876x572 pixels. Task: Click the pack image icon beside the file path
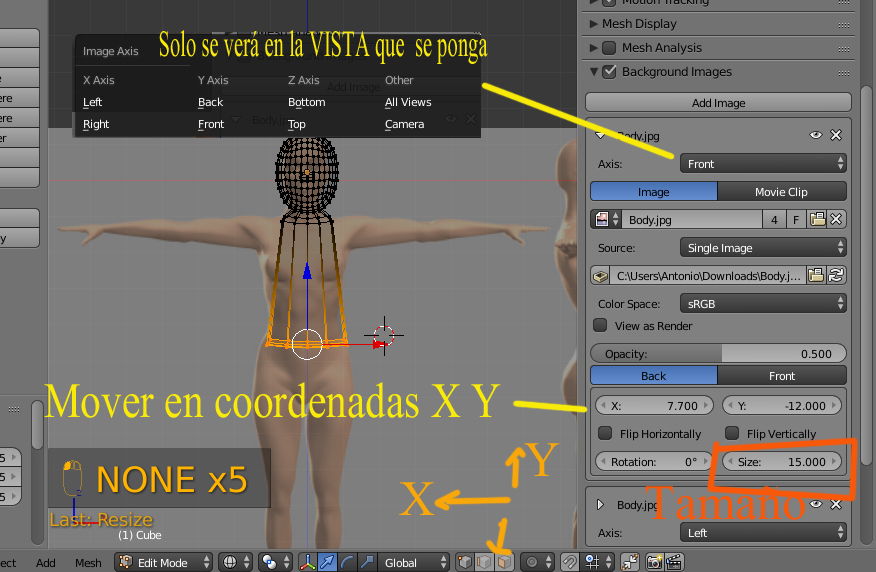[x=601, y=275]
